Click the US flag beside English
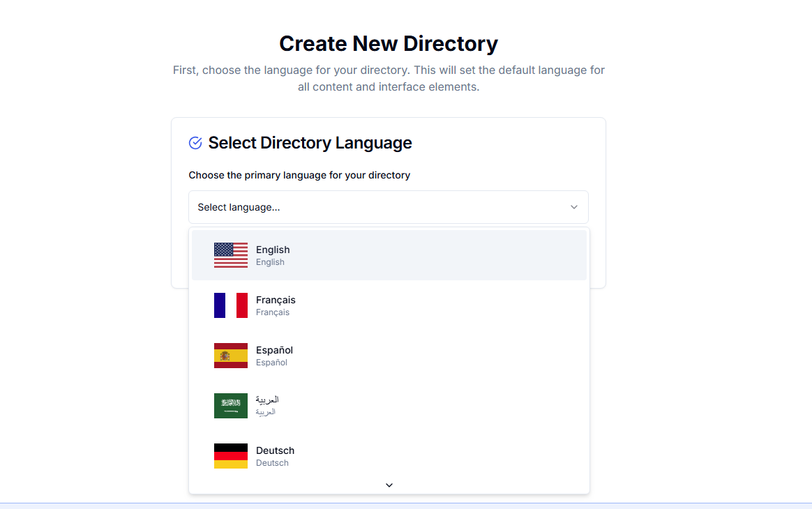This screenshot has height=509, width=812. (x=230, y=254)
